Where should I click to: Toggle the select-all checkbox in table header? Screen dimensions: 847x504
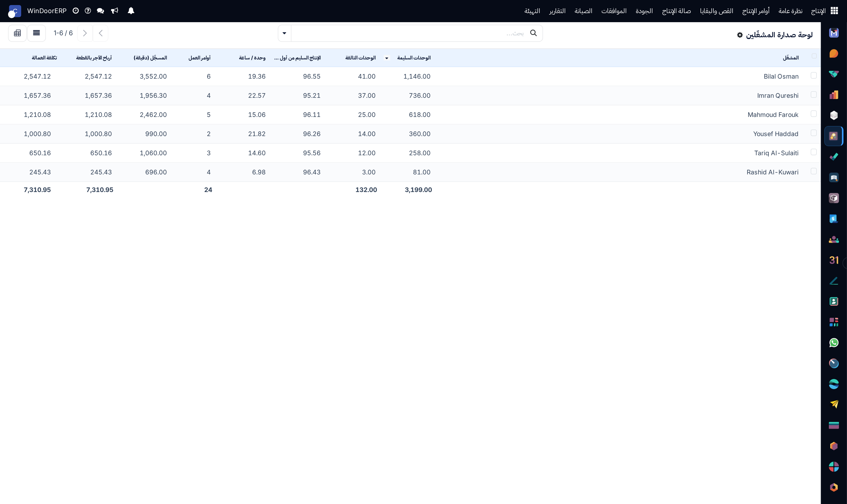pyautogui.click(x=814, y=56)
